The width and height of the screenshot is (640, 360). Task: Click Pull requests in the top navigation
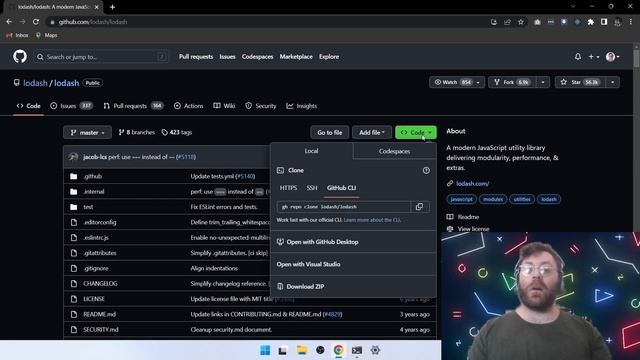pos(196,57)
